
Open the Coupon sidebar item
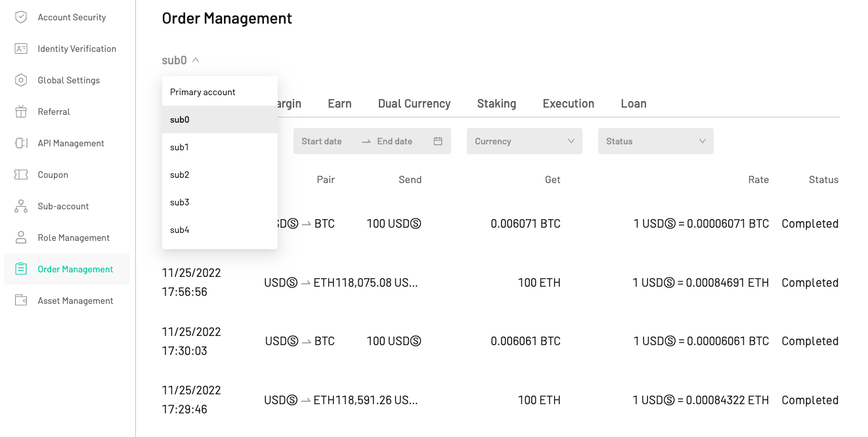(x=67, y=175)
